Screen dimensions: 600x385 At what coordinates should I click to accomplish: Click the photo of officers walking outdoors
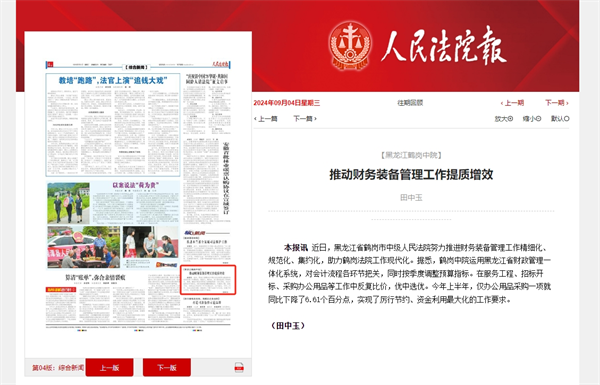point(68,203)
